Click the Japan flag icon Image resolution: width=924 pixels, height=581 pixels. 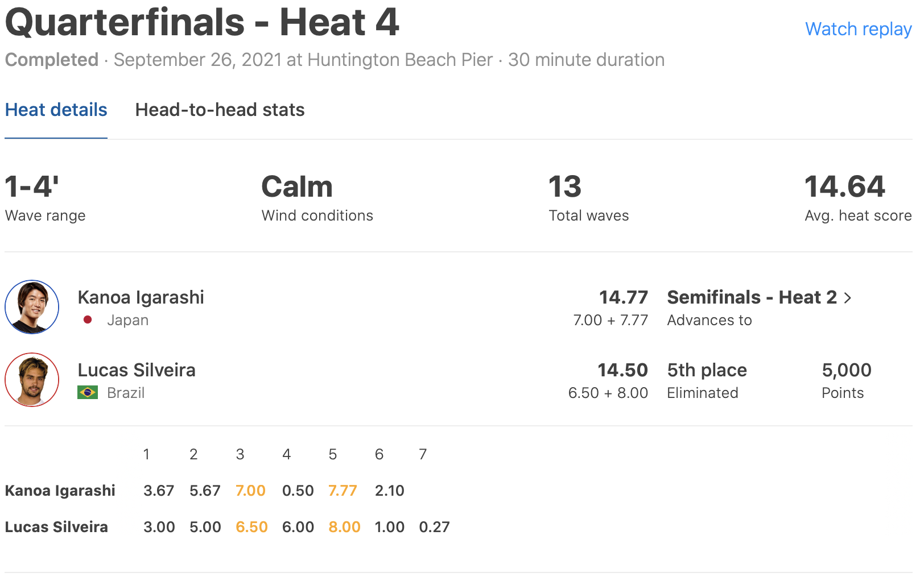(x=88, y=320)
